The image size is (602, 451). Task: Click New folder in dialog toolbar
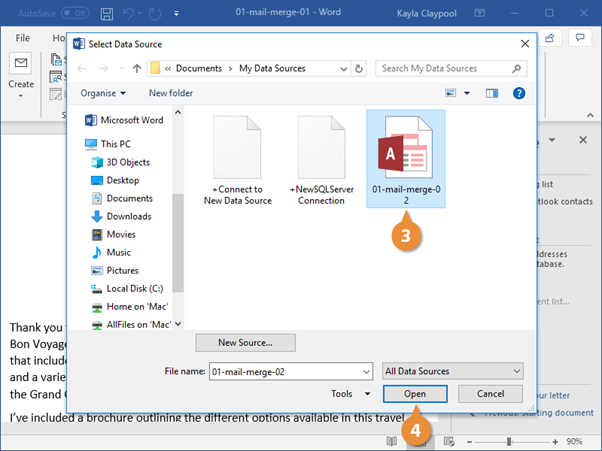(x=171, y=93)
